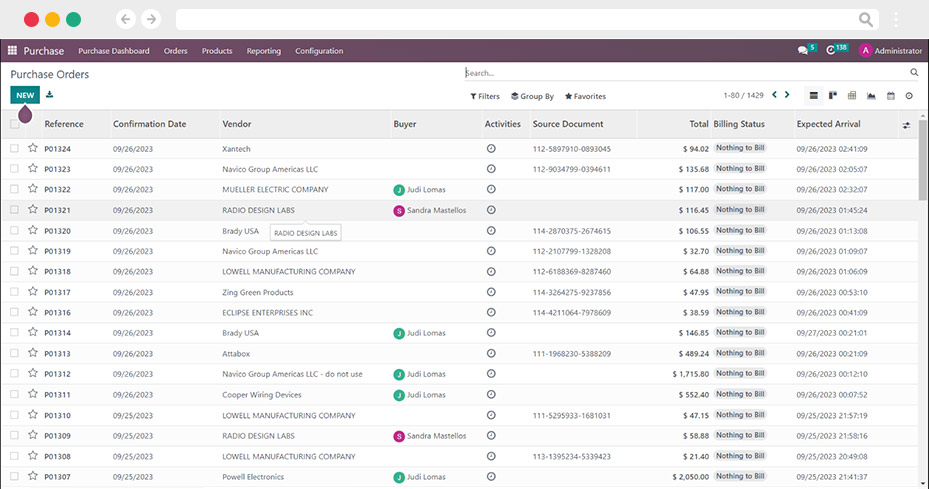The width and height of the screenshot is (929, 489).
Task: Focus the Search input field
Action: (x=686, y=73)
